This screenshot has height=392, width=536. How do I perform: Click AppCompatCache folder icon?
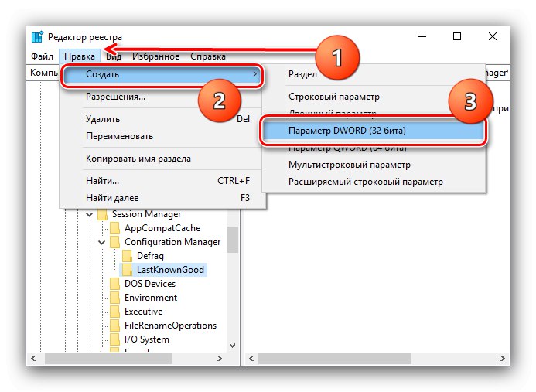click(x=114, y=228)
